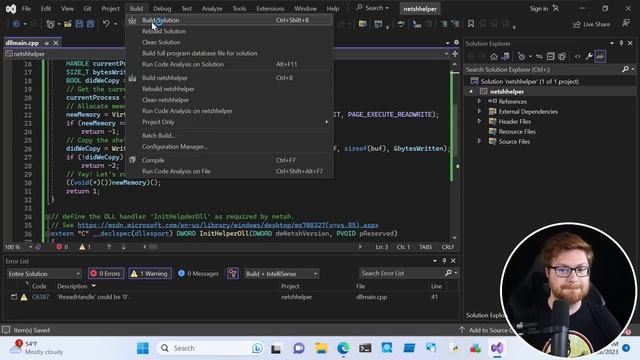Click View Code icon in Solution Explorer
This screenshot has width=640, height=360.
[578, 57]
